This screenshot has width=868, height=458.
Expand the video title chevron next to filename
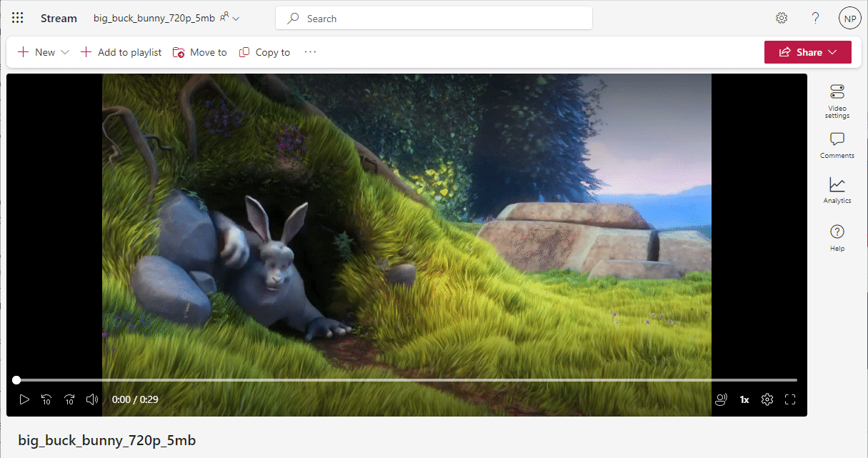236,18
